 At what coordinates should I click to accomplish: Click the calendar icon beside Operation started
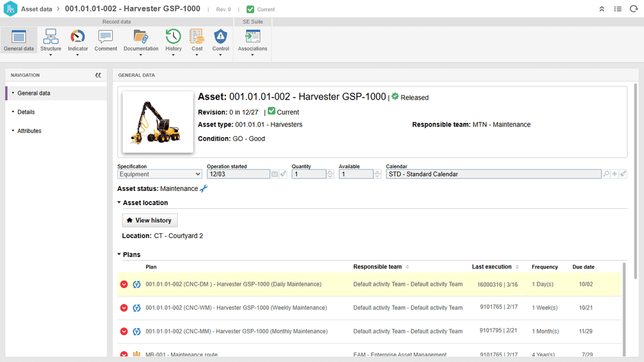click(x=274, y=174)
